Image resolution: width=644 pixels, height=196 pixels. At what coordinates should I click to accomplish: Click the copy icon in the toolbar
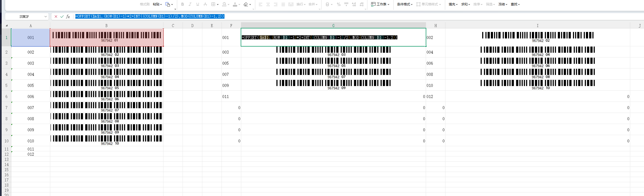pyautogui.click(x=168, y=4)
